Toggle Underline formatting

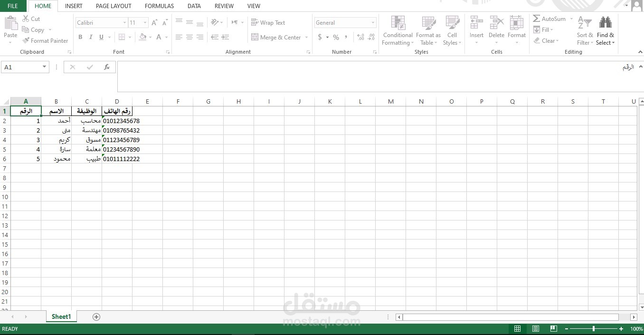[101, 37]
